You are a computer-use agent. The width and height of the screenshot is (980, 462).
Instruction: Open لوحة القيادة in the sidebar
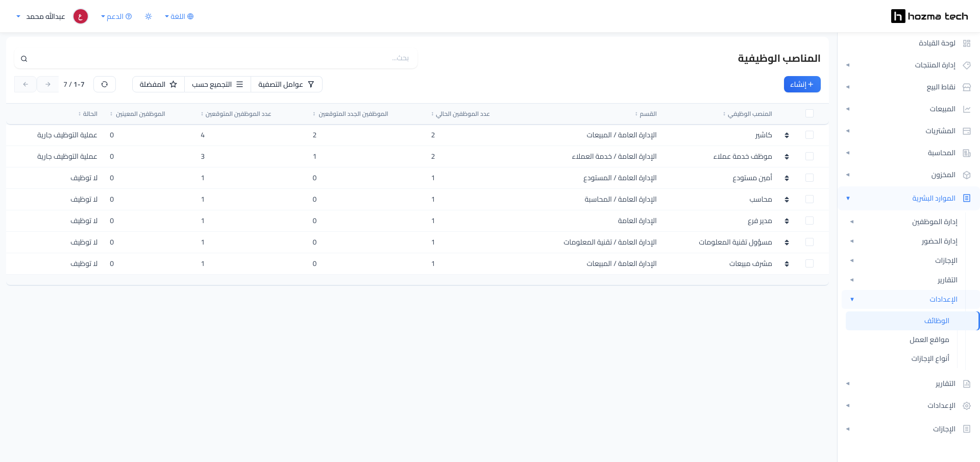(x=937, y=43)
